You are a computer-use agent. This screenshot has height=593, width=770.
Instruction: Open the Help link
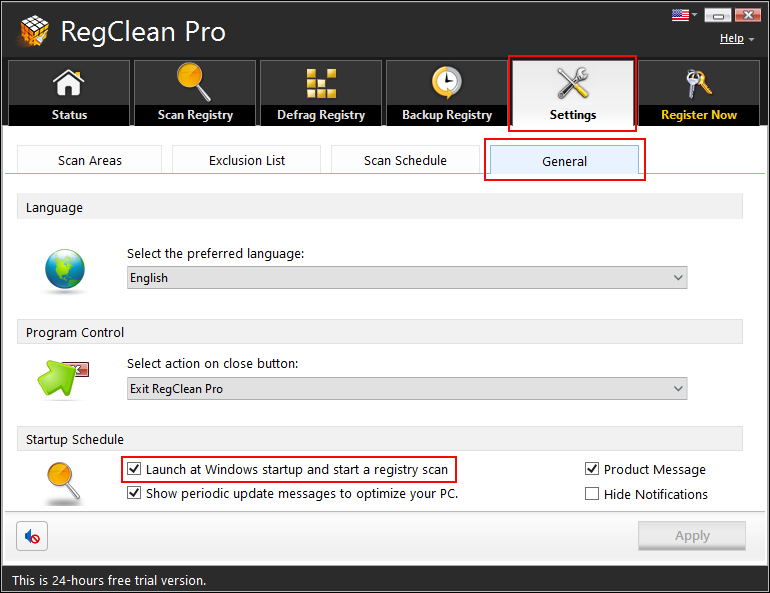[x=732, y=38]
